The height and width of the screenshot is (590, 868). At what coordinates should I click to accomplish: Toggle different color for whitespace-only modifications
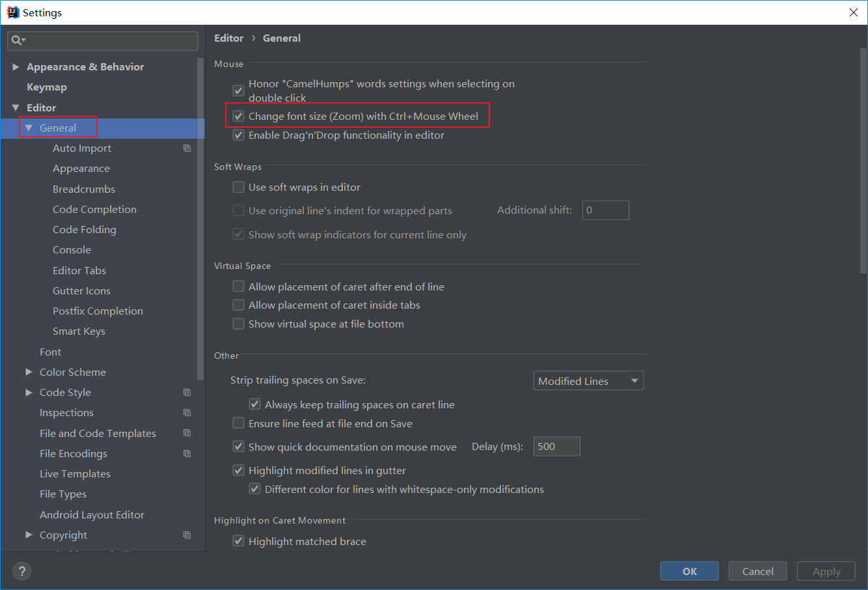(x=255, y=489)
